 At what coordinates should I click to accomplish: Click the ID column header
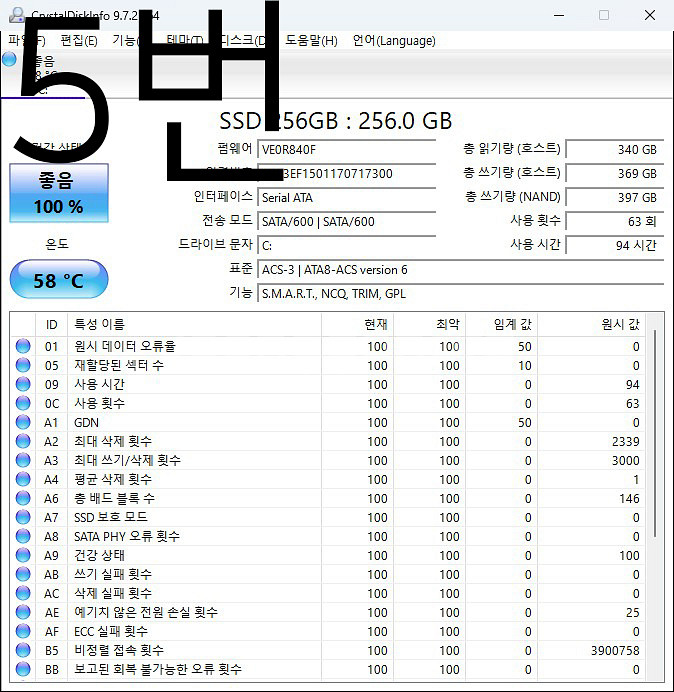coord(51,324)
